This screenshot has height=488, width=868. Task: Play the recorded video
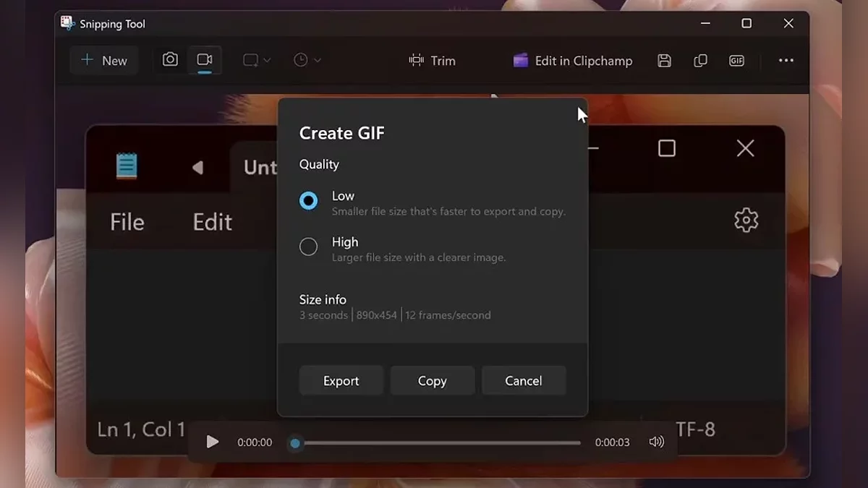pos(212,442)
